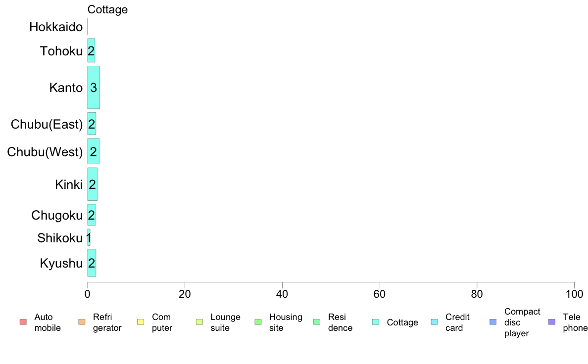Image resolution: width=588 pixels, height=364 pixels.
Task: Click the Housing site green swatch
Action: click(x=258, y=322)
